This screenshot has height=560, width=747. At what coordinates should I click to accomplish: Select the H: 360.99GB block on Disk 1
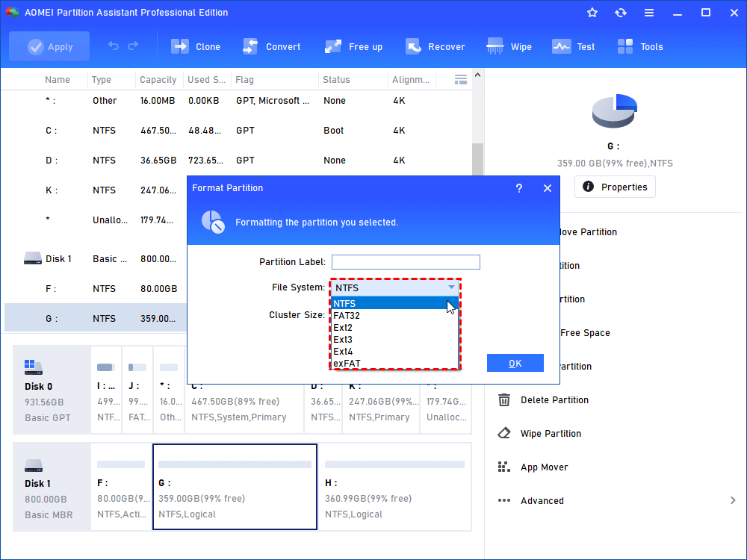[x=394, y=487]
